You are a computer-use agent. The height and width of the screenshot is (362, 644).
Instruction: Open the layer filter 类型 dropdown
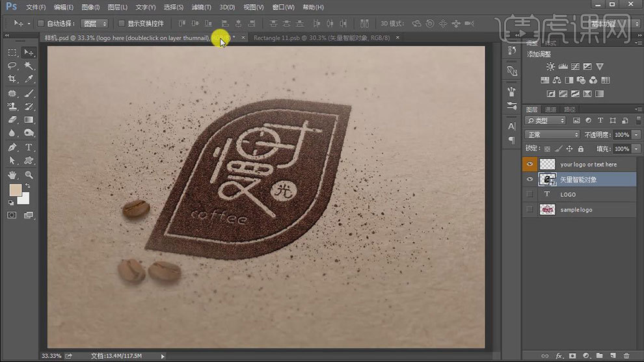545,120
